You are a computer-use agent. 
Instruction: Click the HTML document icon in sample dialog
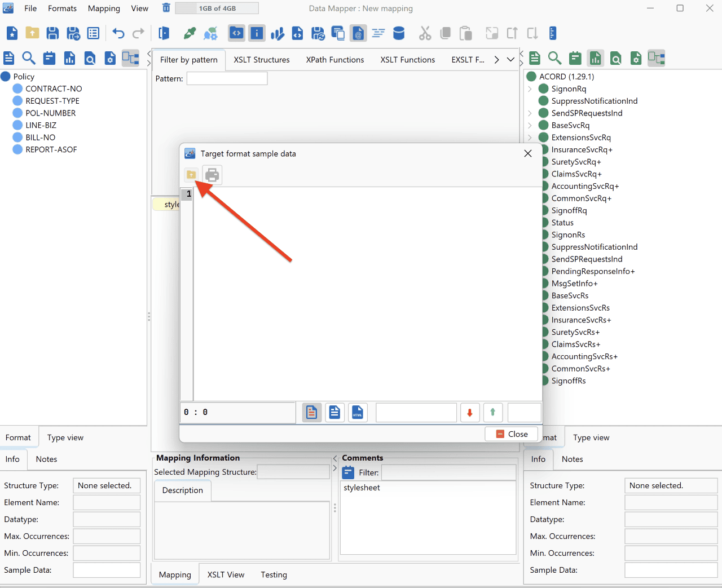click(x=358, y=413)
